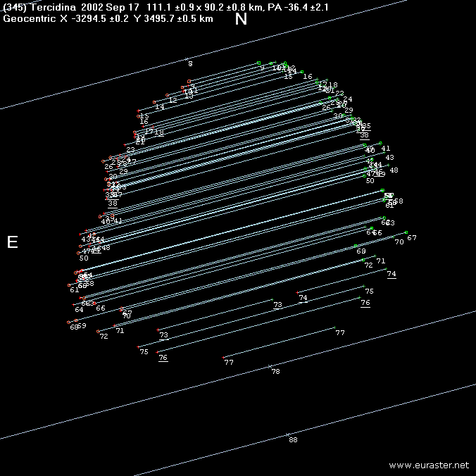
Task: Click green end marker of chord 77
Action: [x=336, y=327]
